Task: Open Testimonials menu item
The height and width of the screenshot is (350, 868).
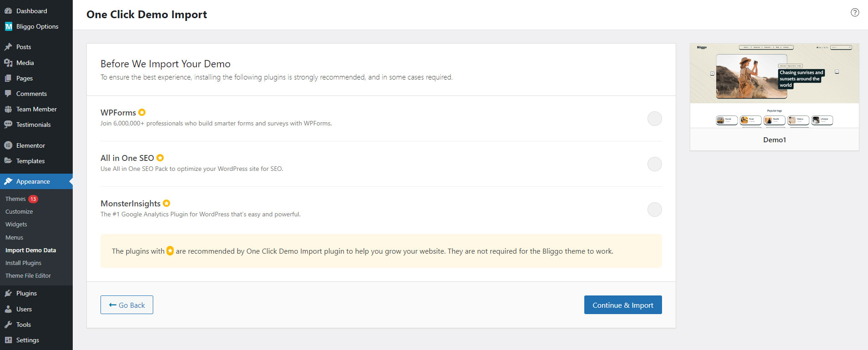Action: [36, 125]
